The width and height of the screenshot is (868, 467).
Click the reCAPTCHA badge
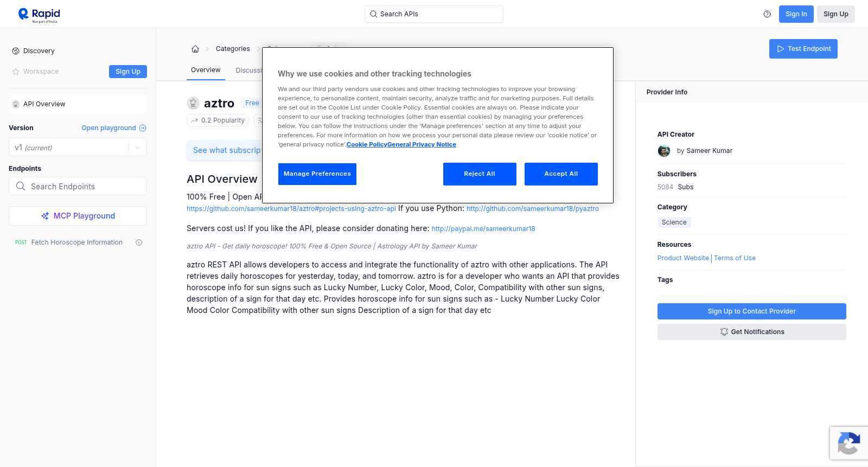(849, 443)
